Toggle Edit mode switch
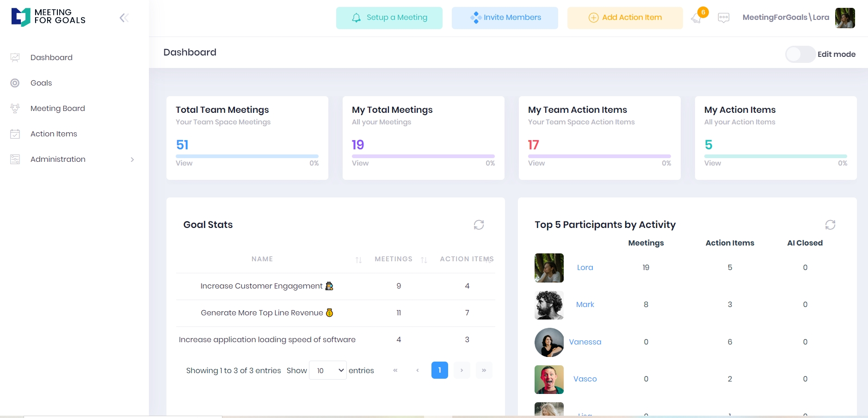Screen dimensions: 868x418 (800, 55)
